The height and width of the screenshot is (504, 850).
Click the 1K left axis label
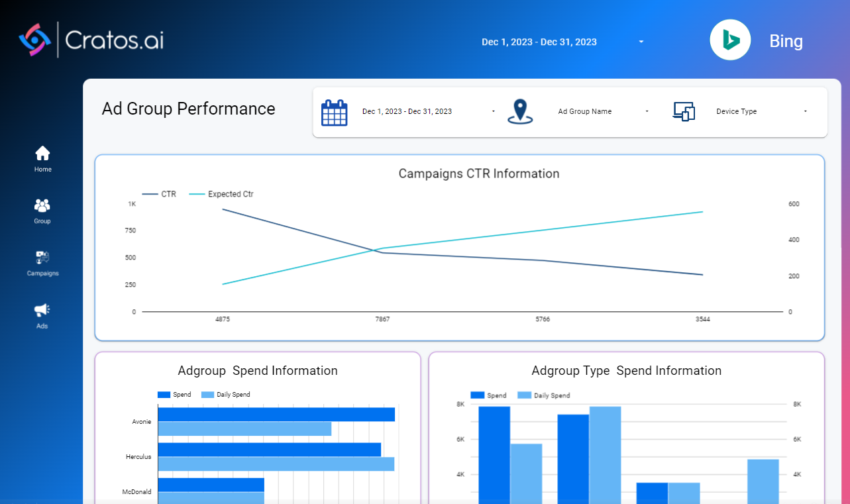[132, 204]
